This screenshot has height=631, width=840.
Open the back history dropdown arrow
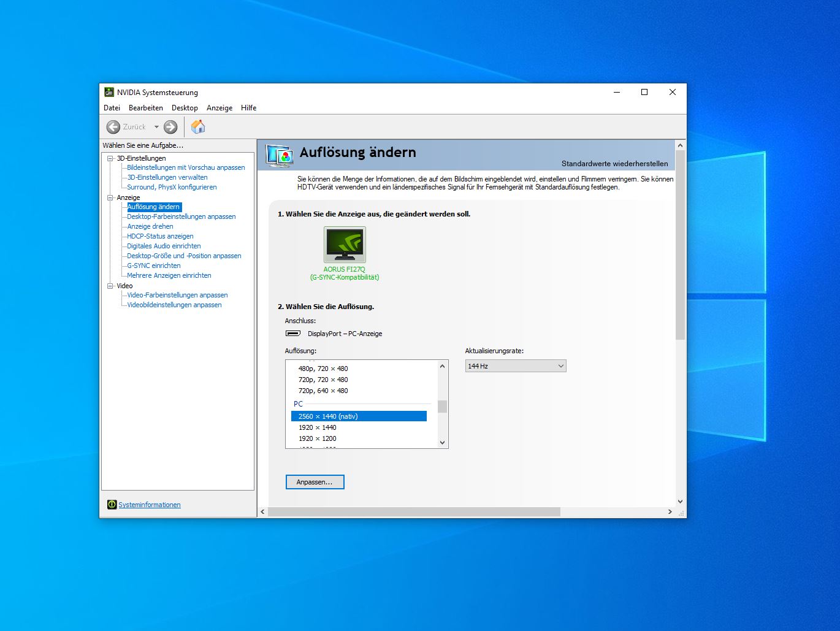click(156, 127)
